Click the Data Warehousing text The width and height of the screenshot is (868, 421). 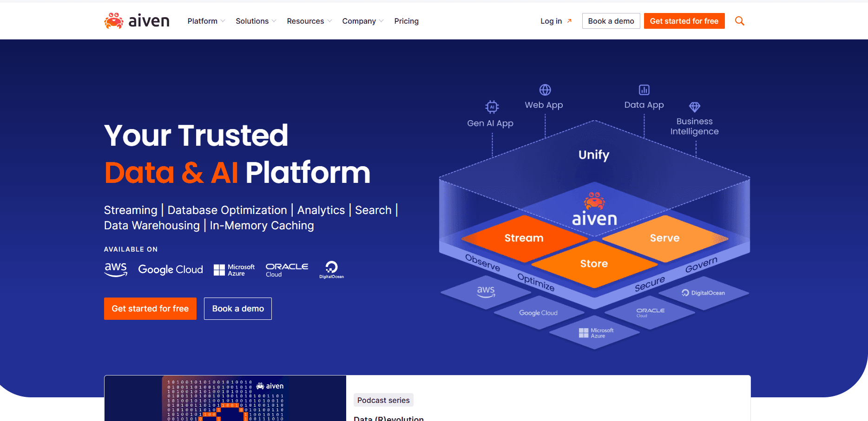coord(152,226)
